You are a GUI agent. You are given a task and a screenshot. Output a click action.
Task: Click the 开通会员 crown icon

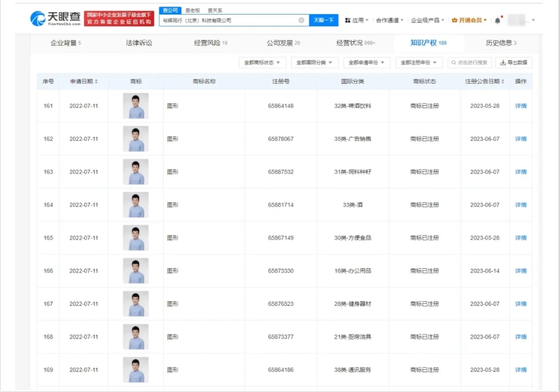click(x=454, y=20)
